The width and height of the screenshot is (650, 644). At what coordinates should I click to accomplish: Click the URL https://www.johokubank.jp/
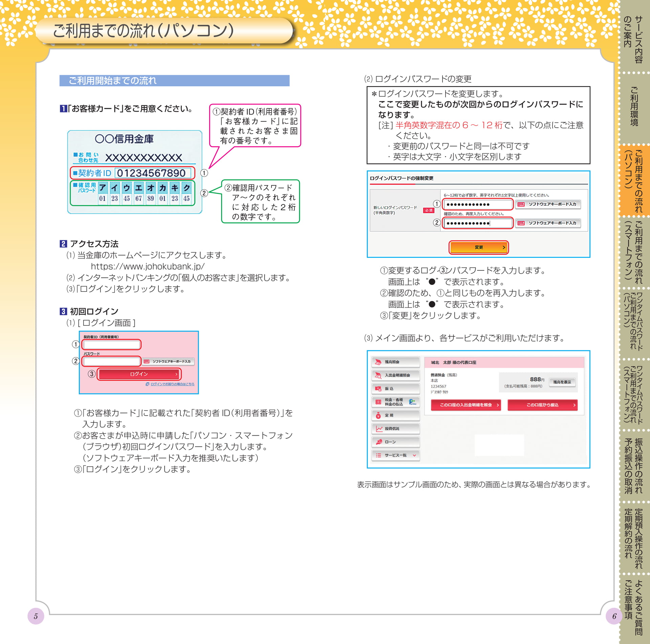click(x=148, y=266)
